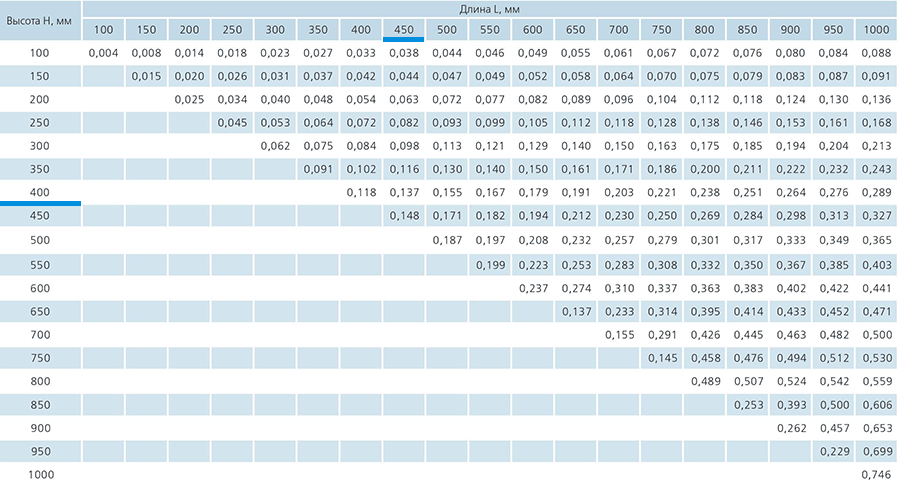The width and height of the screenshot is (900, 484).
Task: Click the 0,243 cell in row 350
Action: tap(876, 169)
